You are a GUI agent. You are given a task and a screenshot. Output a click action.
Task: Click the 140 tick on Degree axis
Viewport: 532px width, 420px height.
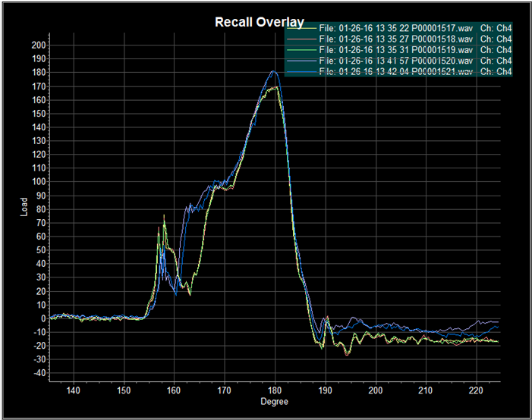point(74,391)
